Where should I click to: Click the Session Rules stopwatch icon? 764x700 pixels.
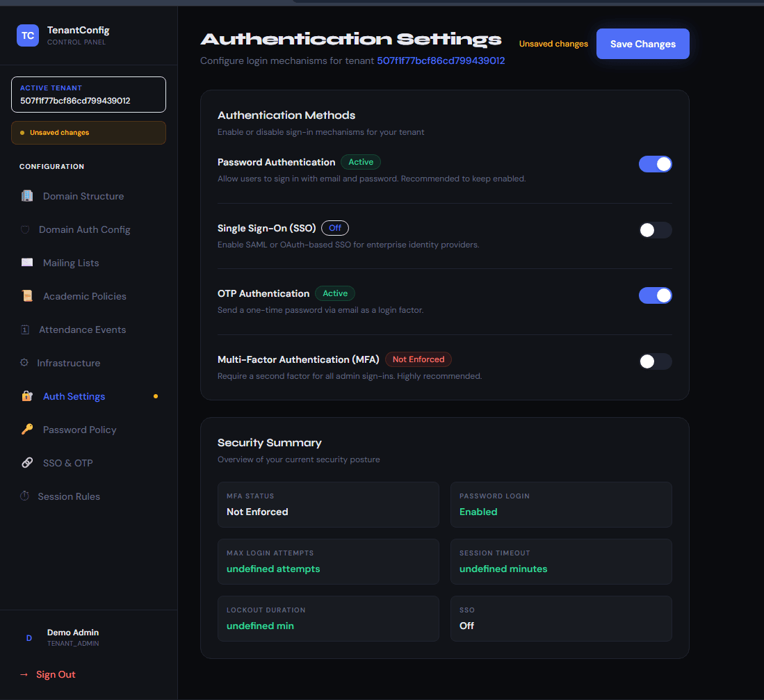(x=24, y=496)
